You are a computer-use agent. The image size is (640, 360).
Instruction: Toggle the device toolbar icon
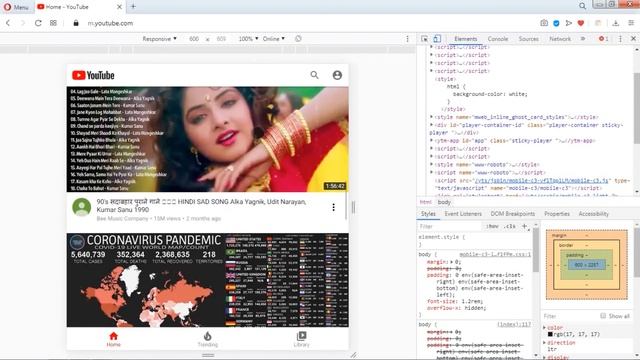[437, 39]
